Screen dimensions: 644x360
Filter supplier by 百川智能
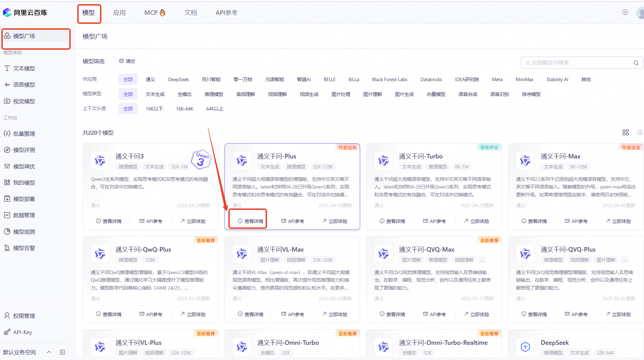(211, 79)
